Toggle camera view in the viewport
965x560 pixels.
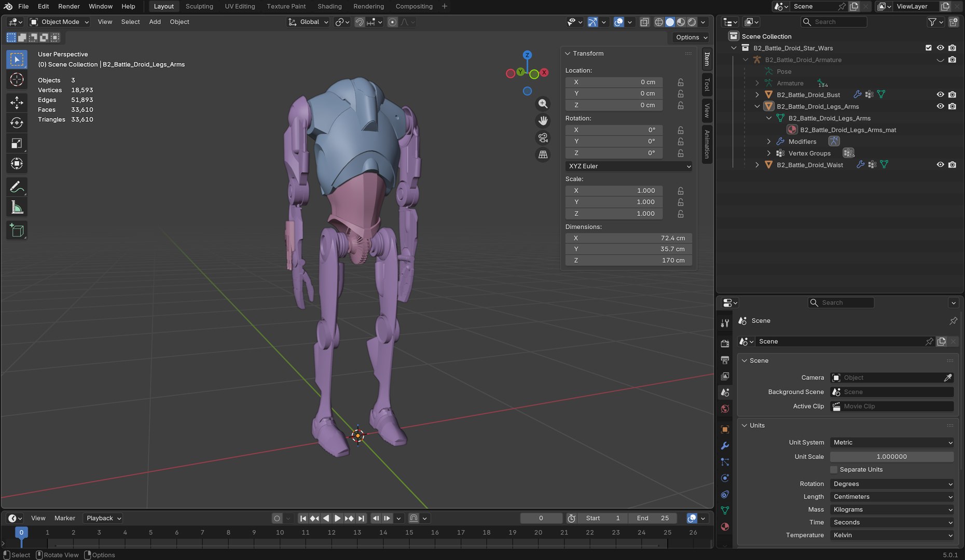(x=543, y=138)
